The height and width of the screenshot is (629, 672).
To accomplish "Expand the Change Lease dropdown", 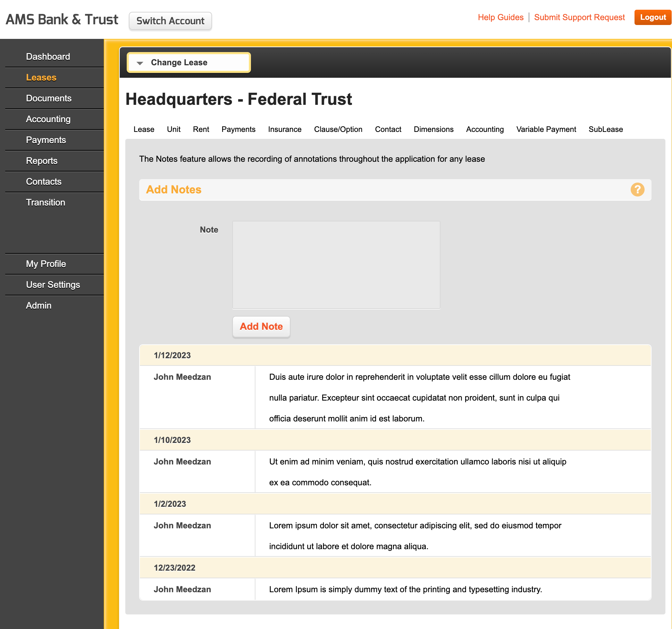I will tap(188, 62).
